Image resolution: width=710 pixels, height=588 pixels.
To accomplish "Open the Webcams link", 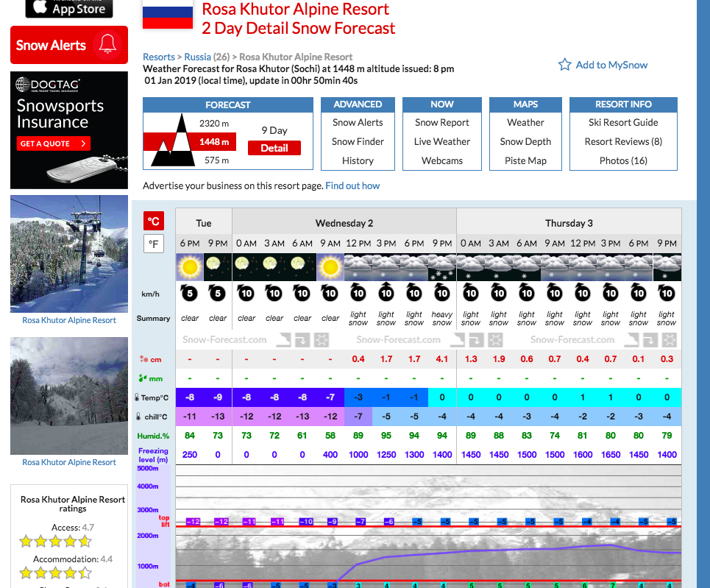I will coord(442,161).
